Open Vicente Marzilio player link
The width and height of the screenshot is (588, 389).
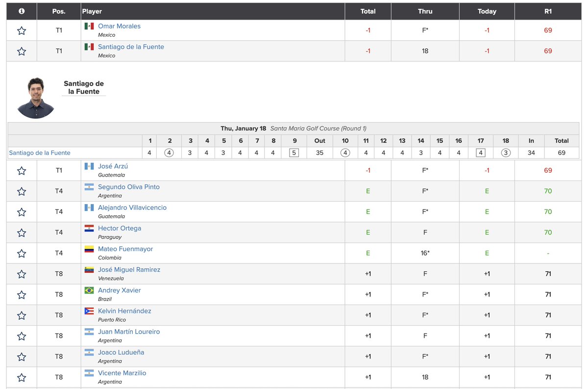click(122, 373)
